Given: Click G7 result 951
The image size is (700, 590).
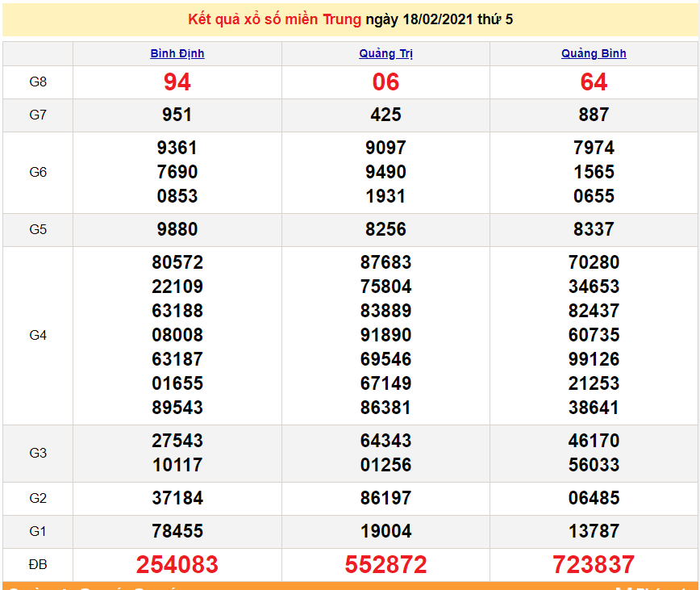Looking at the screenshot, I should point(177,115).
